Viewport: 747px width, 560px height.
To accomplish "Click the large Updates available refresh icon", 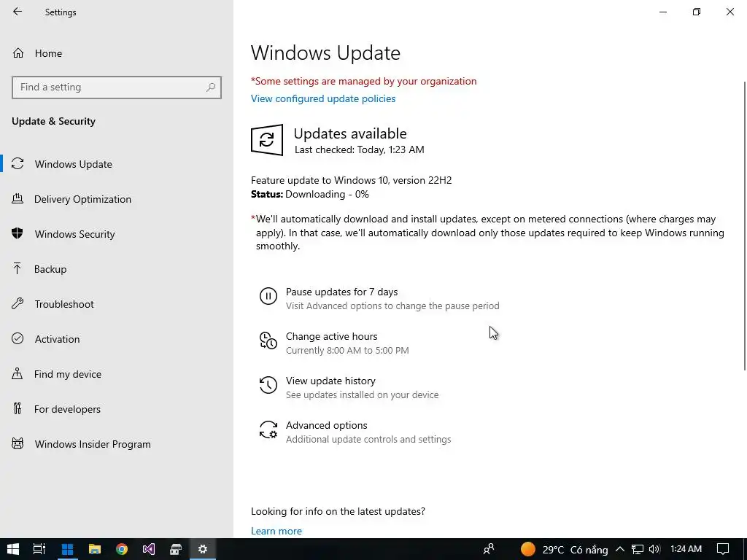I will click(x=267, y=140).
